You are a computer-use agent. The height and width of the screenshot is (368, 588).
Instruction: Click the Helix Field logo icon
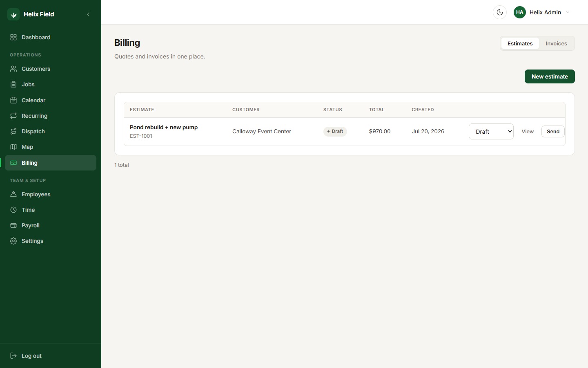pyautogui.click(x=13, y=14)
